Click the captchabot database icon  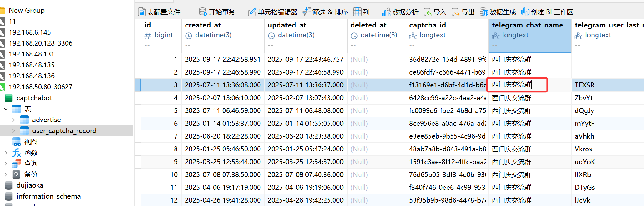[x=9, y=98]
